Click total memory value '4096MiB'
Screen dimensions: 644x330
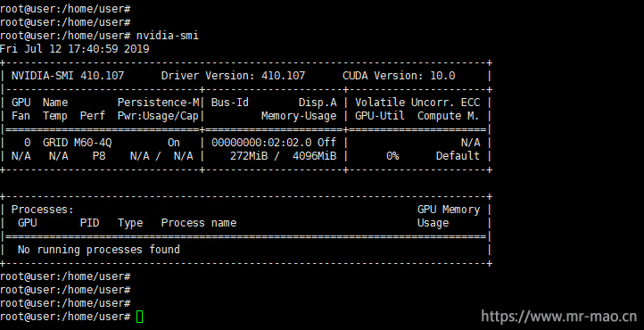pyautogui.click(x=314, y=156)
